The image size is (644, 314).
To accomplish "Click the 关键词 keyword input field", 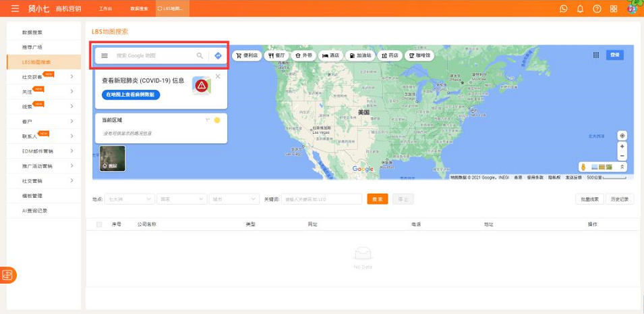I will 322,199.
